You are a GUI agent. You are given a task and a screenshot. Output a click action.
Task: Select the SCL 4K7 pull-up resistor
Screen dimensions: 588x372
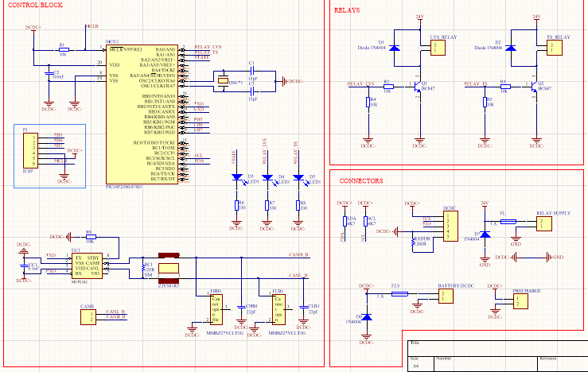[x=366, y=221]
